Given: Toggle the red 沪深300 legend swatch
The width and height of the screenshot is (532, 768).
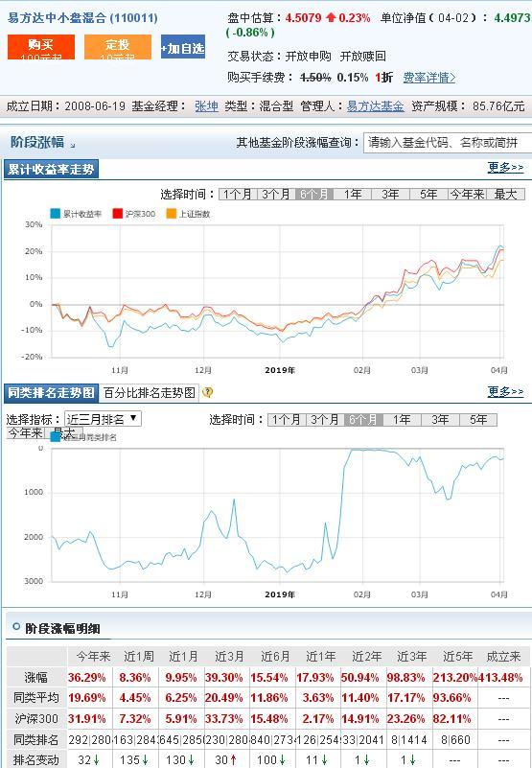Looking at the screenshot, I should [118, 214].
